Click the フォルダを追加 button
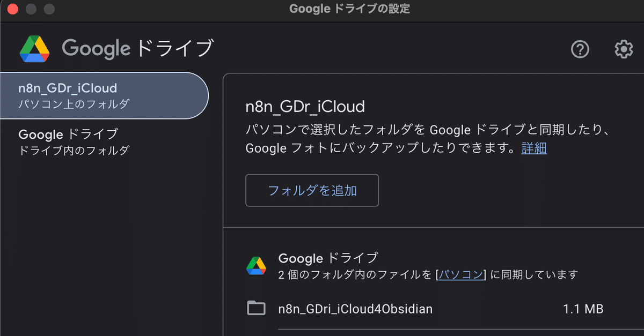The height and width of the screenshot is (336, 644). tap(312, 190)
